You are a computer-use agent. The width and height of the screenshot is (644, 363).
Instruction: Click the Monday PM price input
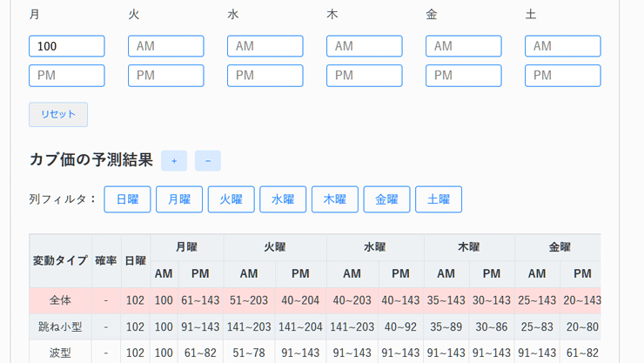67,76
